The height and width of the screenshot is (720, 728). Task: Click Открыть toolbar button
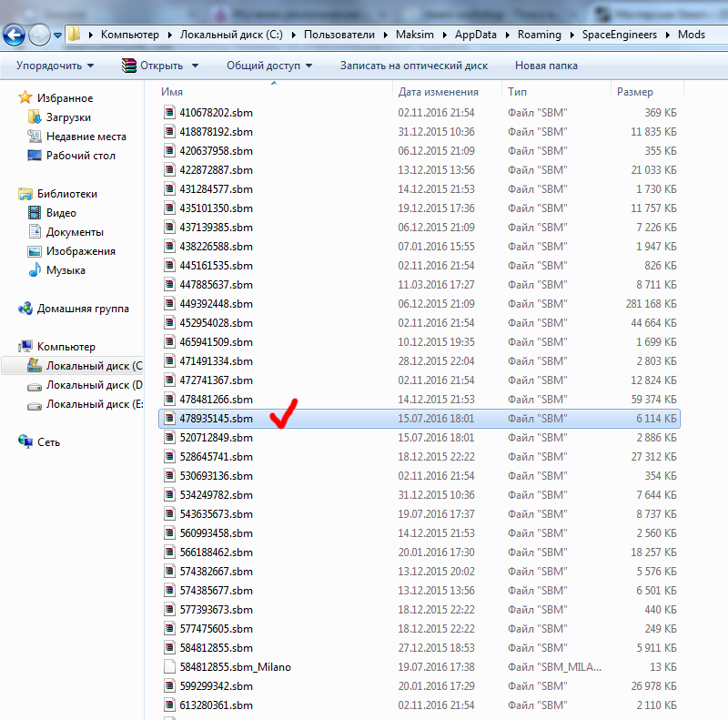coord(153,66)
